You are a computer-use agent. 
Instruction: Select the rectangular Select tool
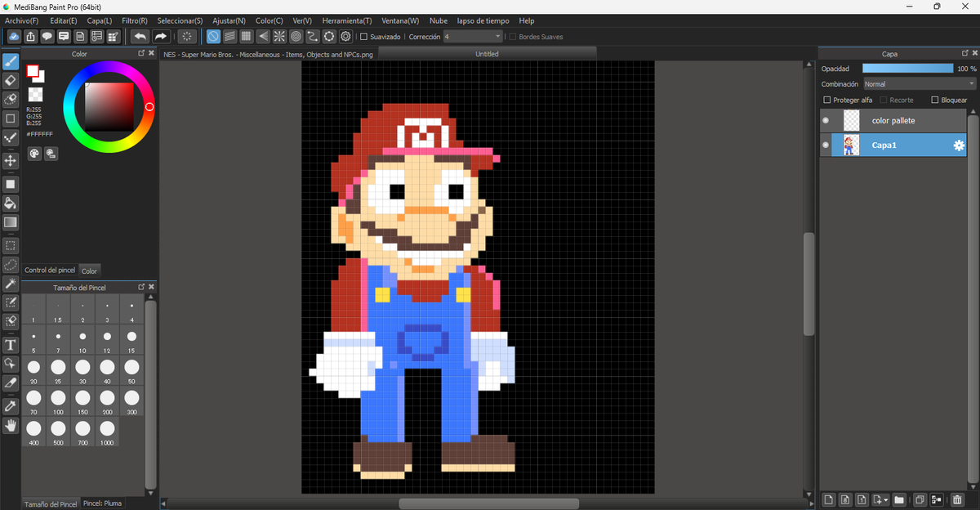[11, 245]
